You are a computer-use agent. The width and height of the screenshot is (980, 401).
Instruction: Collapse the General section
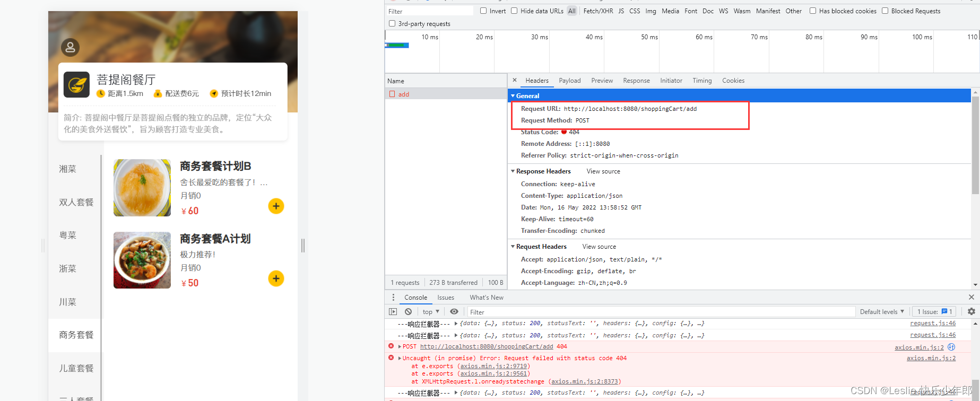click(513, 96)
